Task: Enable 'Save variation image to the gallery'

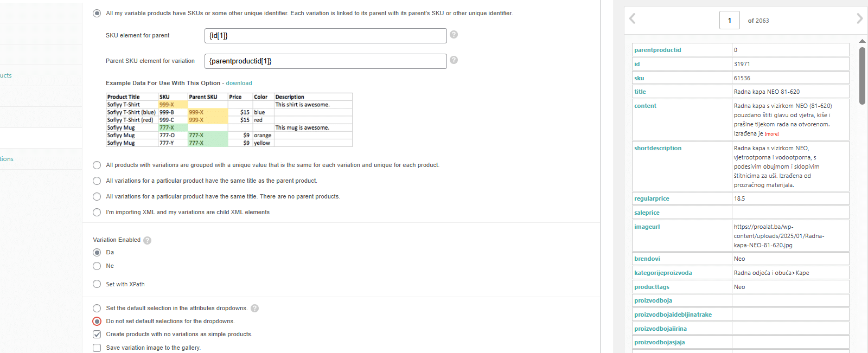Action: click(x=97, y=348)
